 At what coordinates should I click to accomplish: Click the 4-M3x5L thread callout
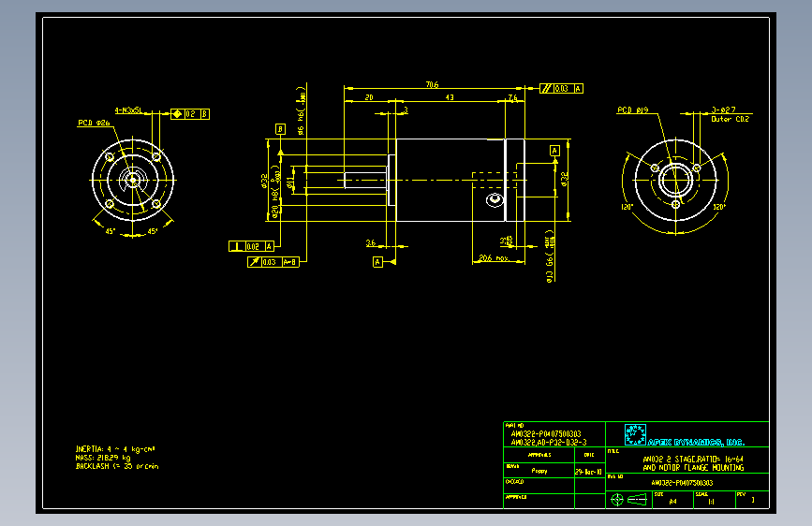click(127, 110)
